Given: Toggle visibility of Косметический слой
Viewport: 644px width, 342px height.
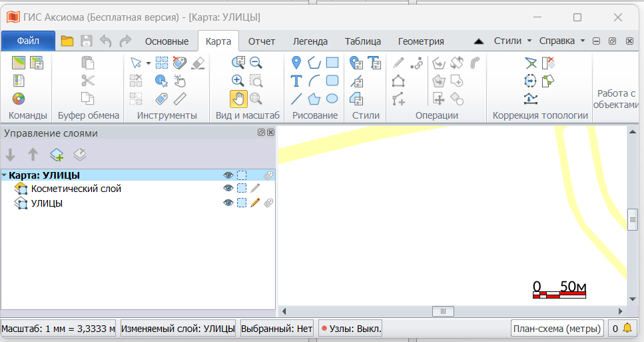Looking at the screenshot, I should pyautogui.click(x=228, y=189).
